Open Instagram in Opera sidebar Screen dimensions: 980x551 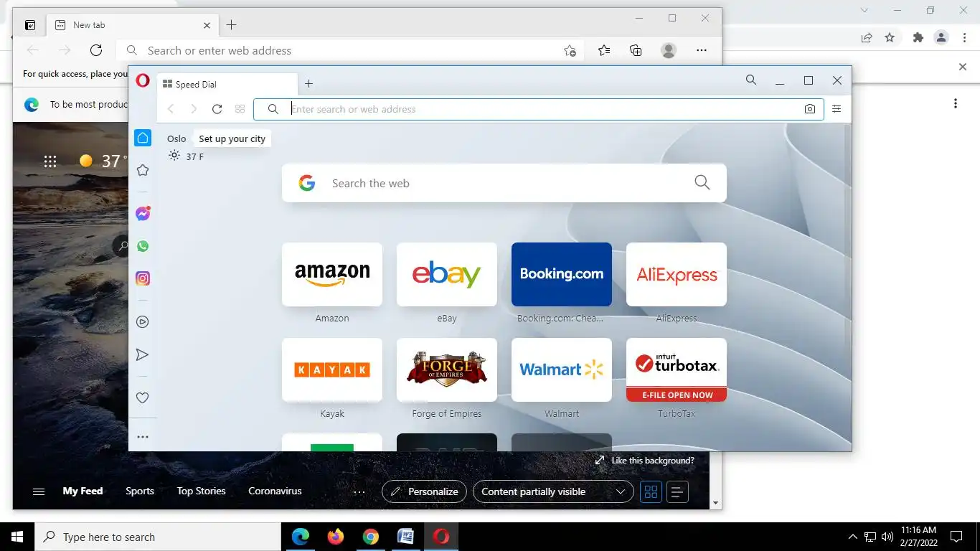[x=143, y=278]
